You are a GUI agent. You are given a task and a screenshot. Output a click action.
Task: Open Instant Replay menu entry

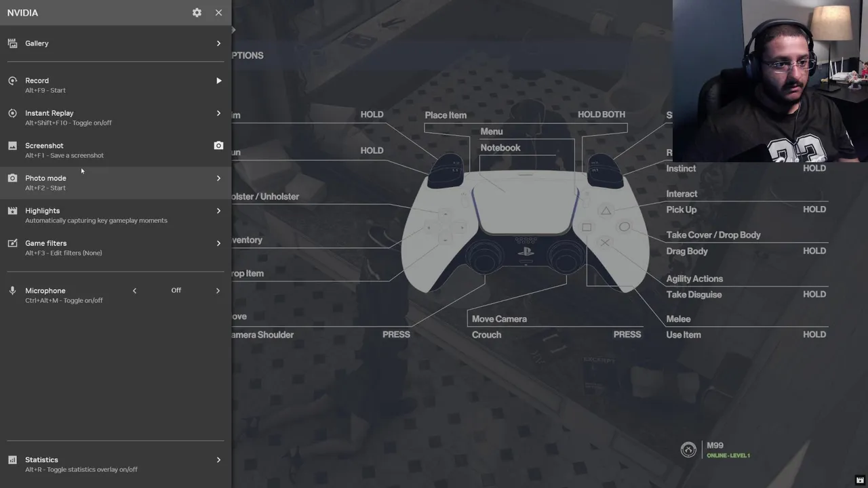115,117
